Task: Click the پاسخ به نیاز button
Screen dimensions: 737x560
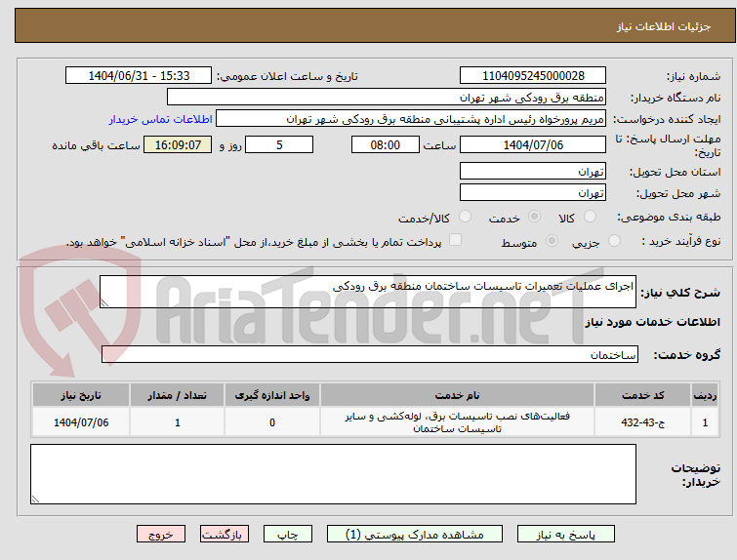Action: (566, 535)
